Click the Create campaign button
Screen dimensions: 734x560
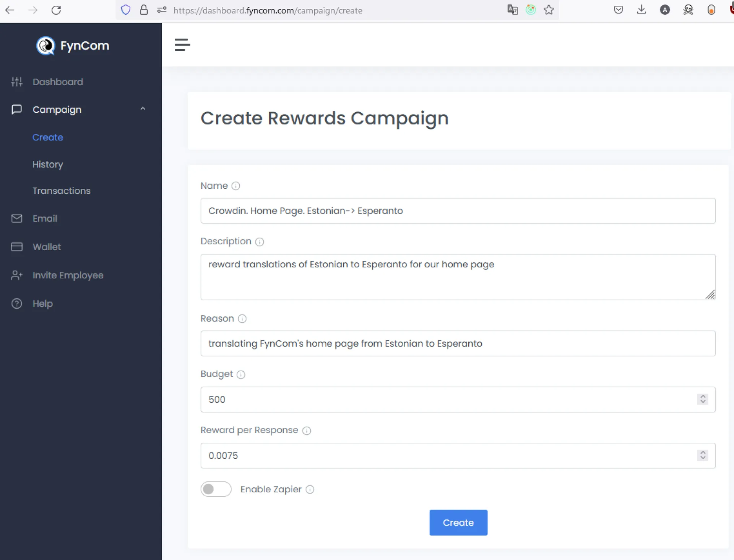(x=458, y=522)
